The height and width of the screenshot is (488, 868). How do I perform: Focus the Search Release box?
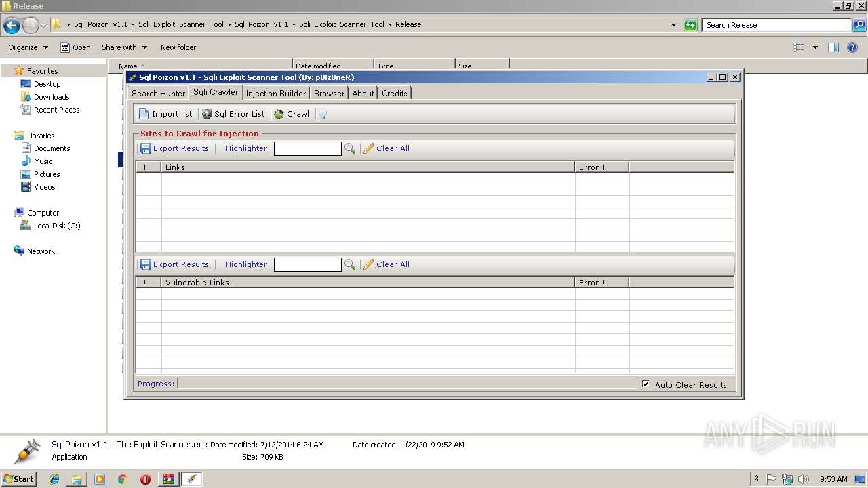(776, 25)
